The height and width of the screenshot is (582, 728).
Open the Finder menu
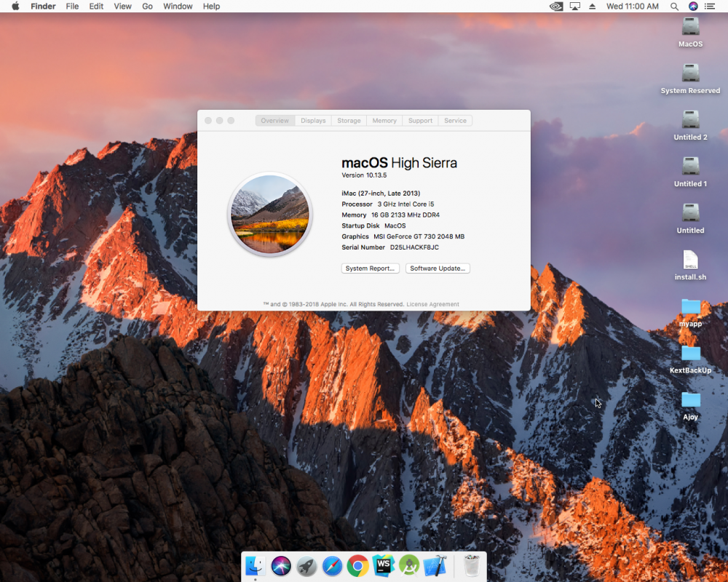pos(43,7)
